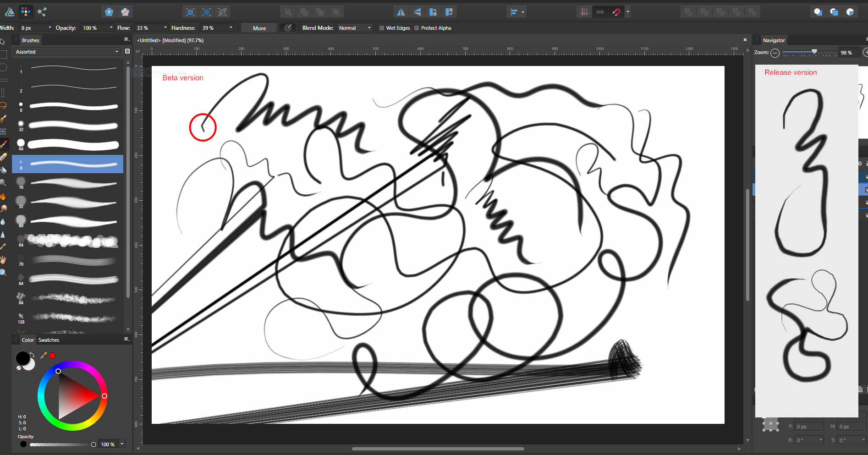Select the Paint Brush tool
The height and width of the screenshot is (455, 868).
click(4, 144)
